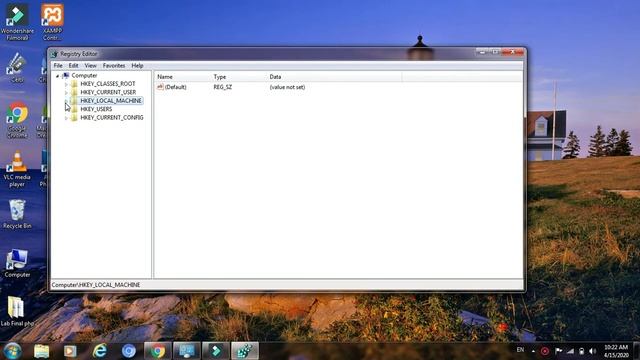Screen dimensions: 640x360
Task: Open the Edit menu
Action: (x=73, y=65)
